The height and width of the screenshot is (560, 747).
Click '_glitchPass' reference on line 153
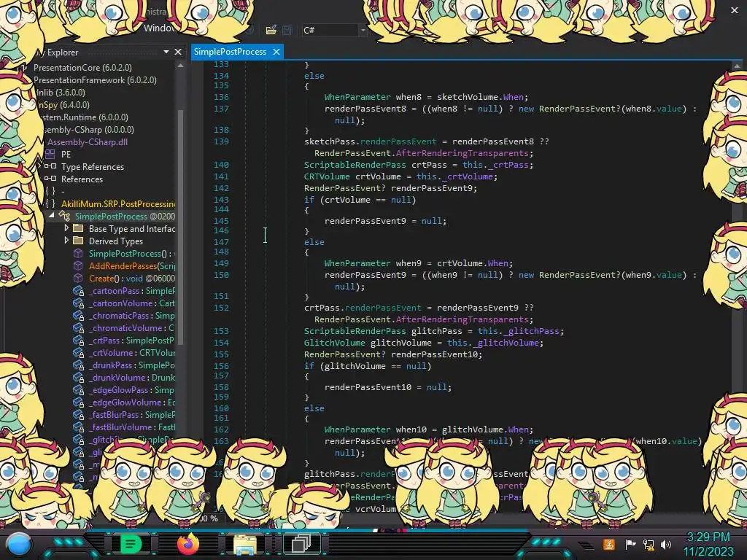point(532,331)
